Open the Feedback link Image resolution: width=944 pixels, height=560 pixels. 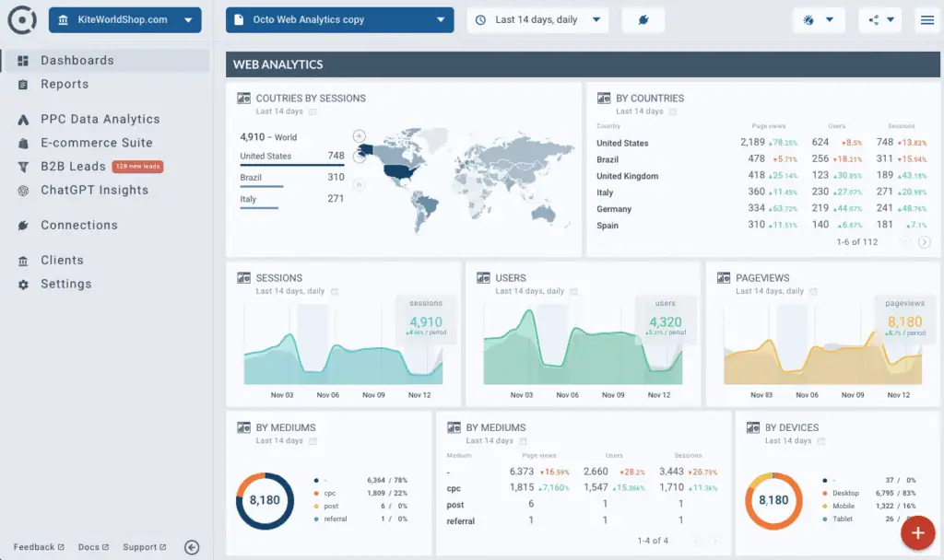click(37, 546)
